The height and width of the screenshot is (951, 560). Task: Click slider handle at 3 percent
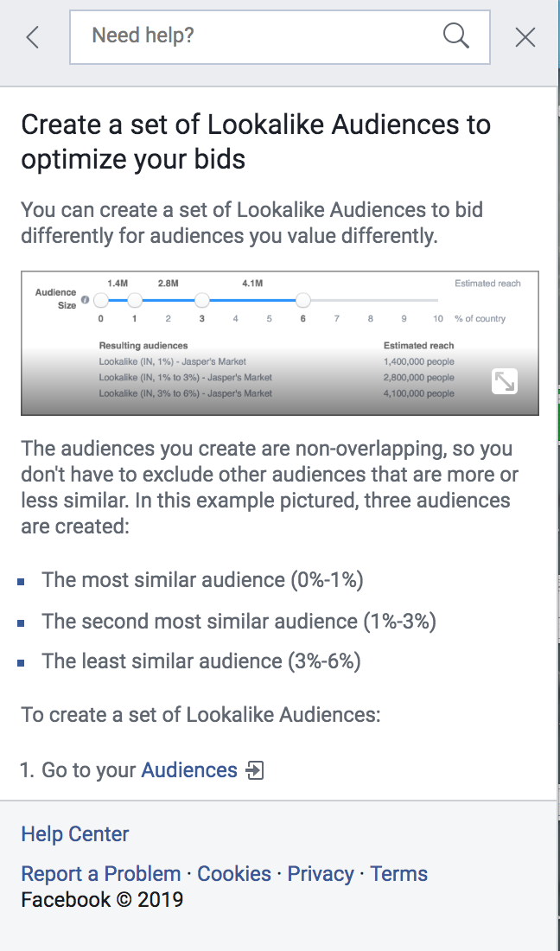(x=202, y=300)
